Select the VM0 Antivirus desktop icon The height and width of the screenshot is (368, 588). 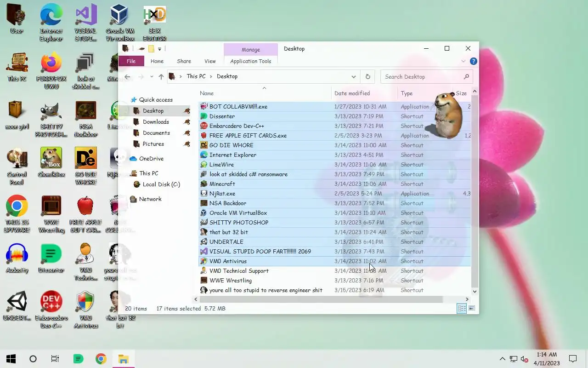tap(86, 310)
